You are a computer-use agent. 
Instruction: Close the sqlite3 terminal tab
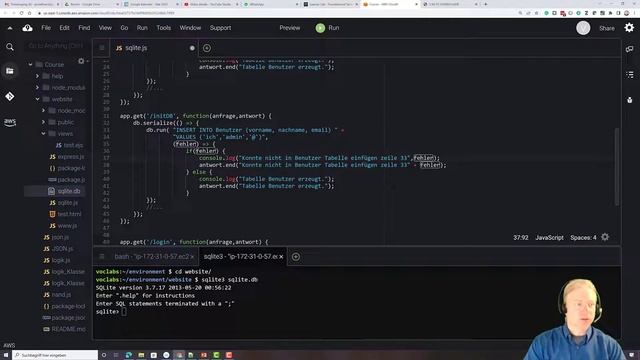(x=281, y=257)
